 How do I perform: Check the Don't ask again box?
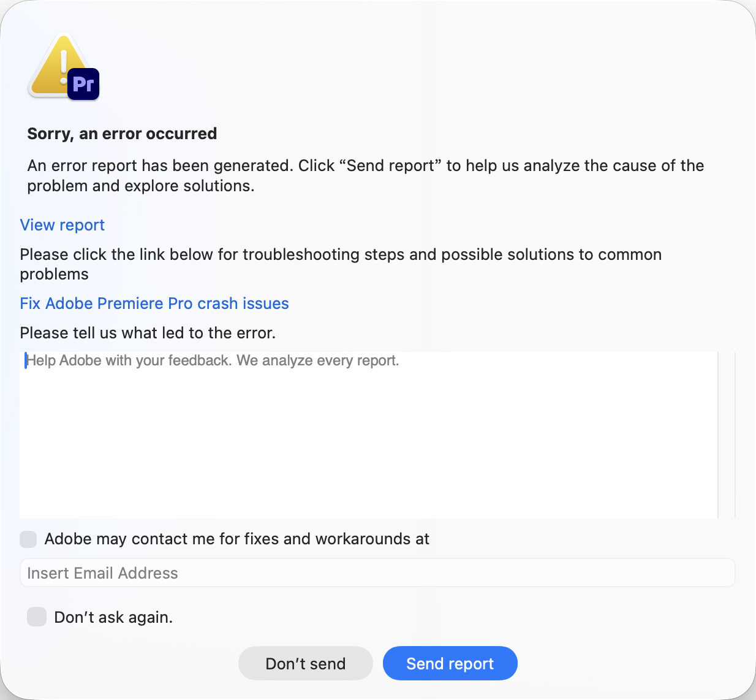[x=37, y=617]
